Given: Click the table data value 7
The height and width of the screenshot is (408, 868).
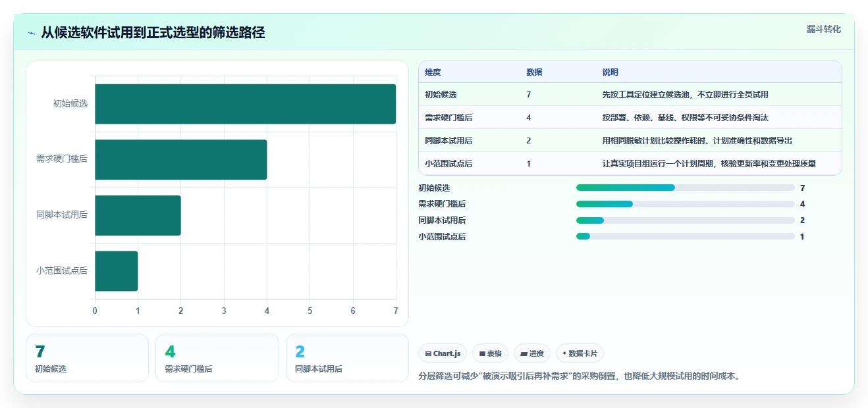Looking at the screenshot, I should point(529,95).
